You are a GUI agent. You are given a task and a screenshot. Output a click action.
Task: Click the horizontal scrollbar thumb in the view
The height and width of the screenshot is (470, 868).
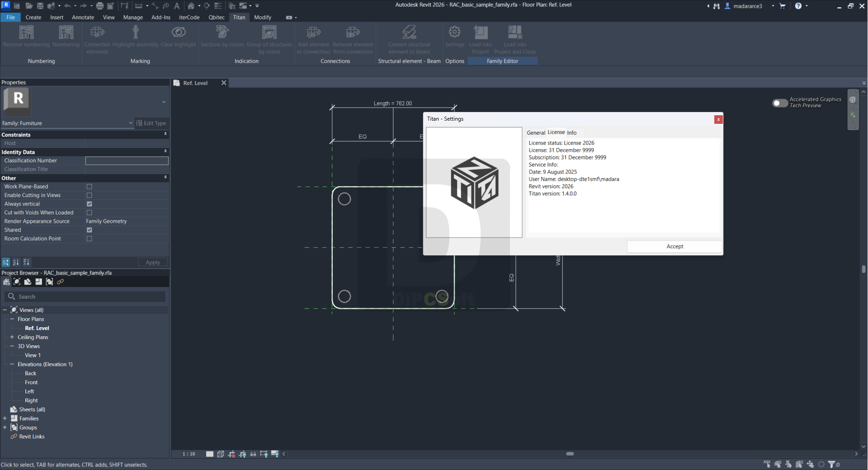point(570,454)
